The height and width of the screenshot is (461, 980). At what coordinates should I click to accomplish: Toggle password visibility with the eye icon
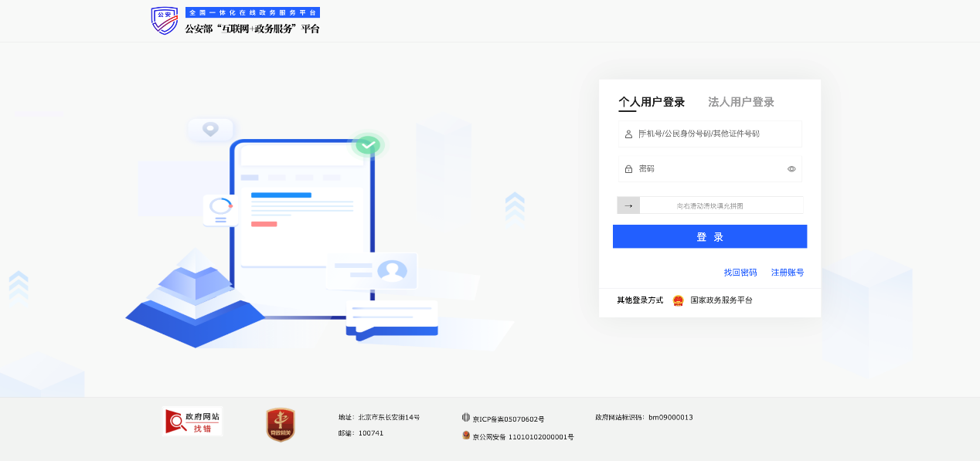[x=791, y=169]
